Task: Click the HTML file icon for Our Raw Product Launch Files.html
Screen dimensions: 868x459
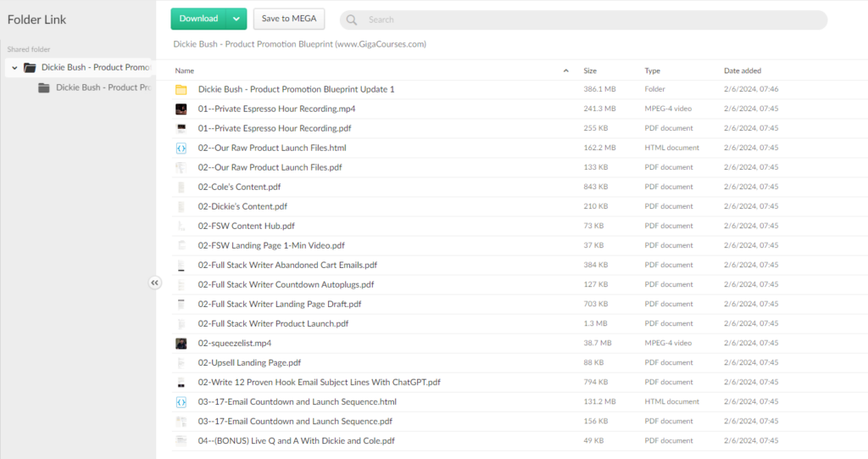Action: 181,148
